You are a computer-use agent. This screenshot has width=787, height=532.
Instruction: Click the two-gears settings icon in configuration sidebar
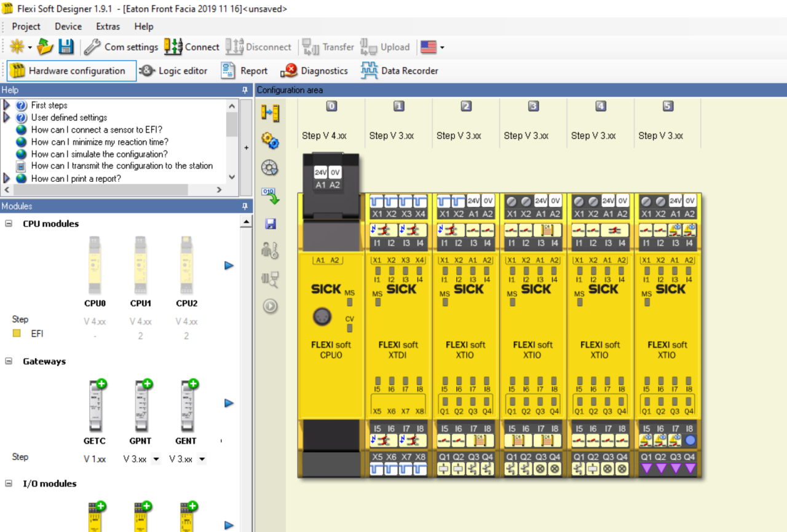tap(270, 141)
